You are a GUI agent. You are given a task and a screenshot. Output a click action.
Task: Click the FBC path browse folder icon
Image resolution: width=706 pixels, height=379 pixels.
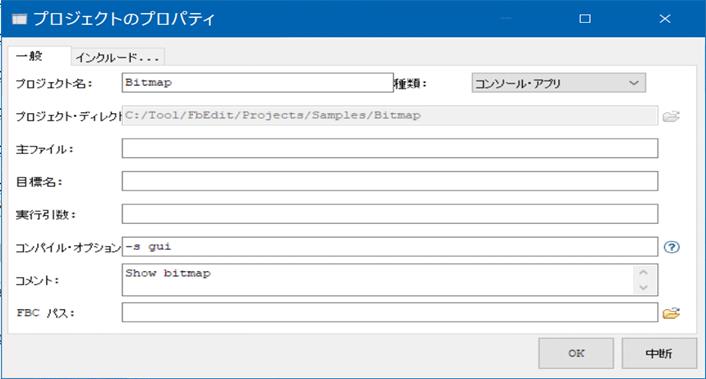pos(671,313)
